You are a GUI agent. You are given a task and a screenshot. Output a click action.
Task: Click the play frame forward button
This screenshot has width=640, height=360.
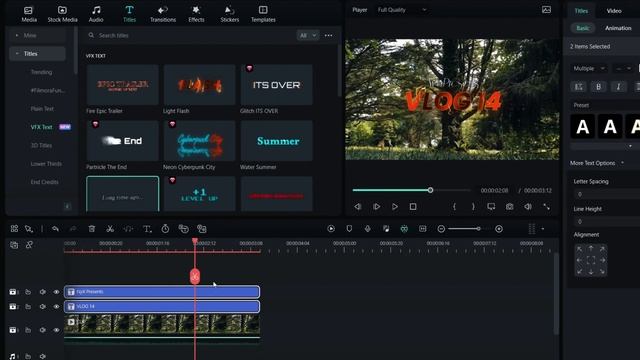376,207
